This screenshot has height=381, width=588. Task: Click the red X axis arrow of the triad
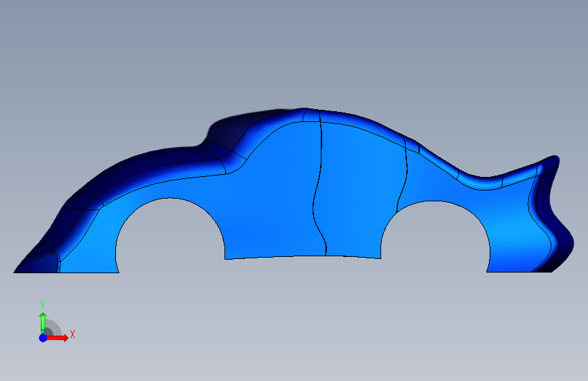click(x=57, y=338)
